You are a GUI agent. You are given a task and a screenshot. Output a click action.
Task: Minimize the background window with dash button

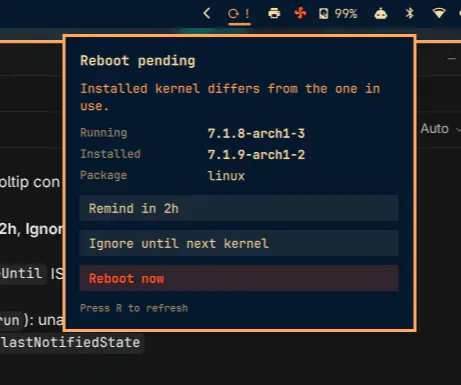[451, 59]
